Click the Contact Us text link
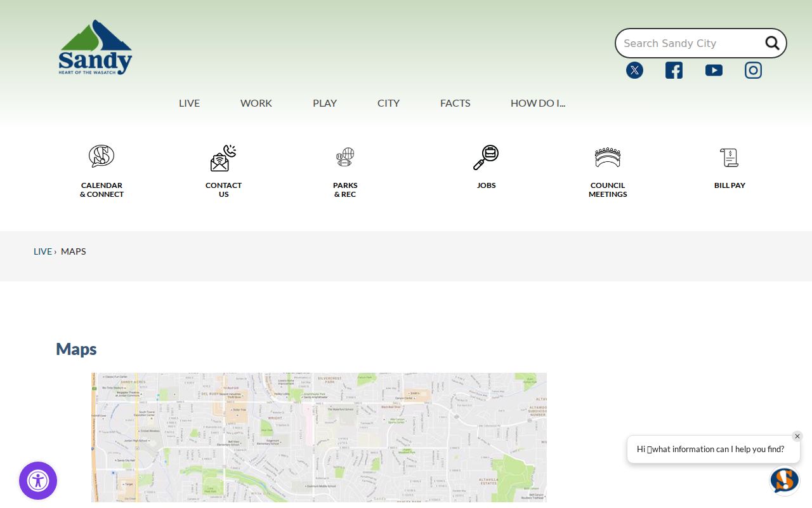 [x=223, y=190]
